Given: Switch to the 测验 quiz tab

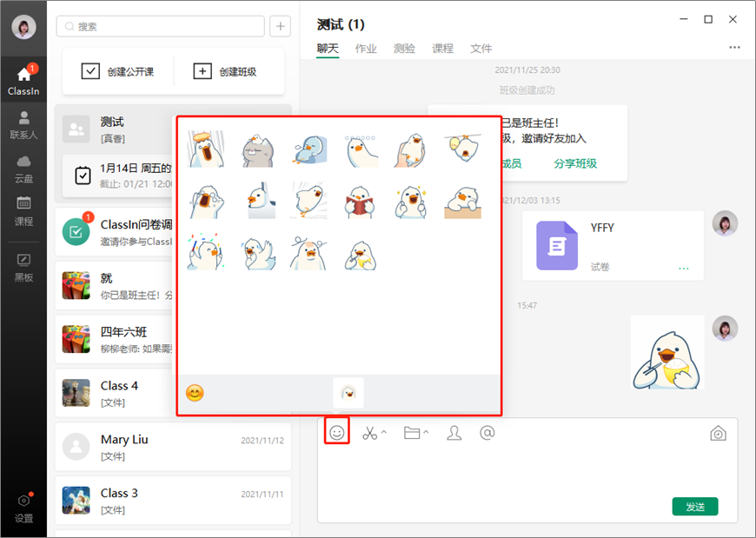Looking at the screenshot, I should [x=404, y=49].
